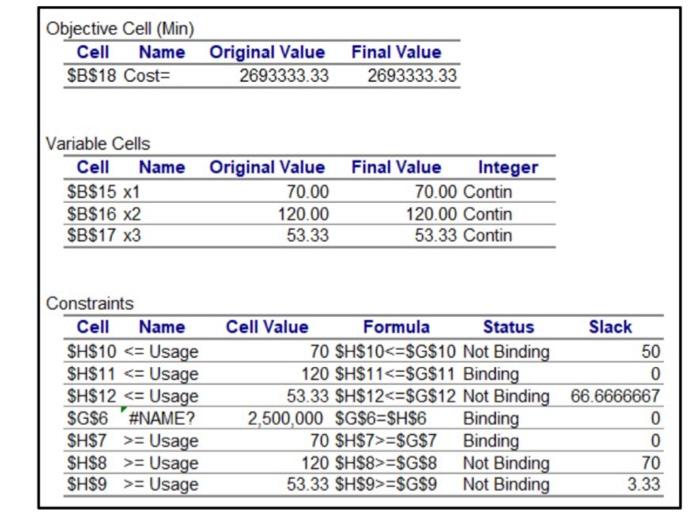Click the 2,500,000 cell value
Screen dimensions: 700x512
coord(285,418)
